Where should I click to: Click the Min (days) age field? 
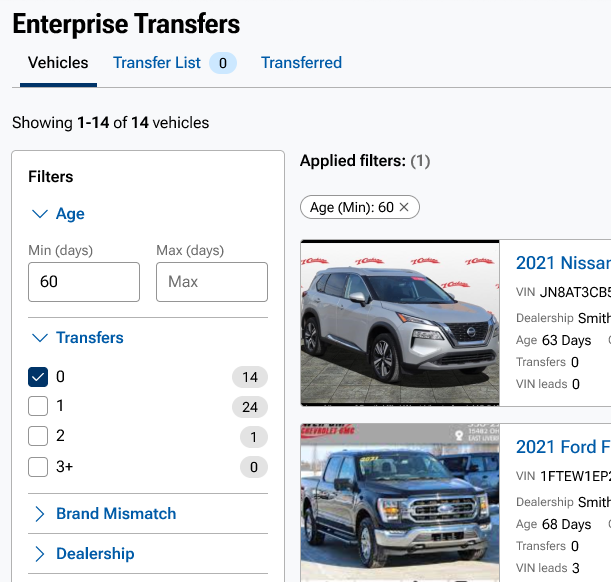(x=84, y=282)
